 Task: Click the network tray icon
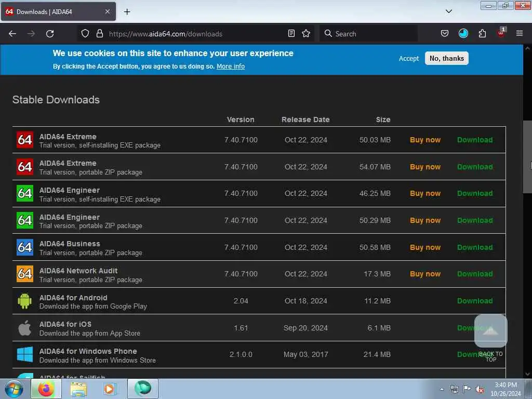454,390
